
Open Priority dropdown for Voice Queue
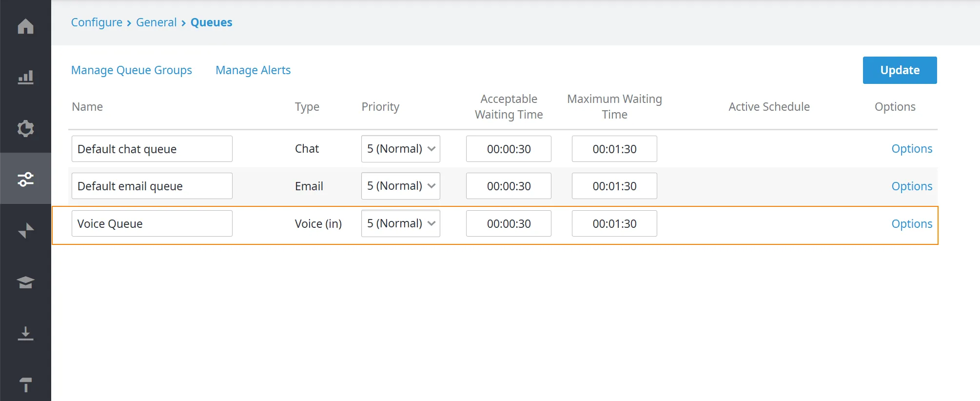[x=401, y=223]
